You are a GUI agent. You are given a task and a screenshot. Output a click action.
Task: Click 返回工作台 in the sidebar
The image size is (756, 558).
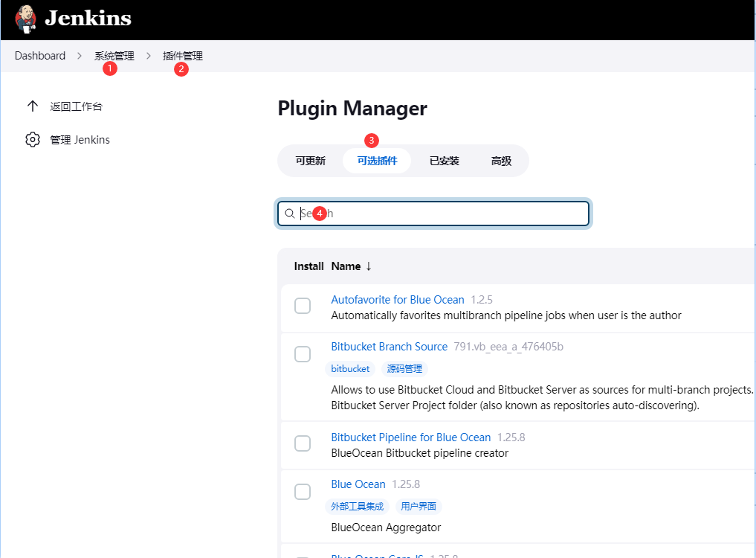pyautogui.click(x=76, y=106)
